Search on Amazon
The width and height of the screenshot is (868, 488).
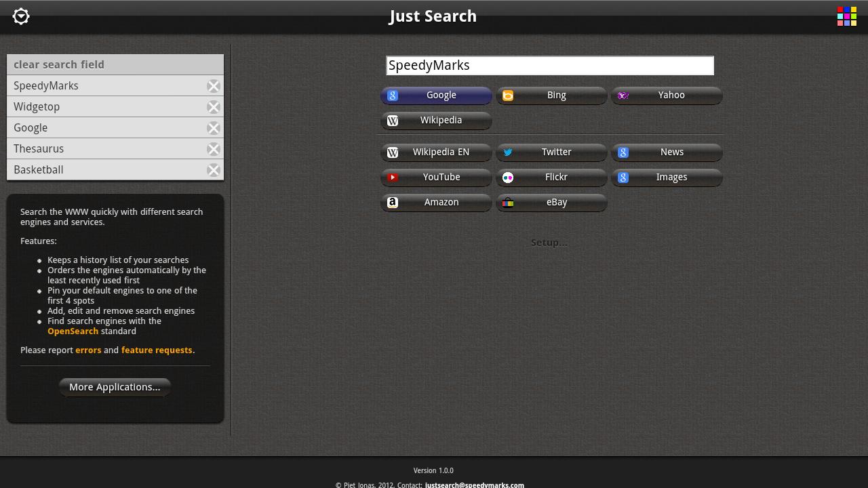tap(436, 203)
